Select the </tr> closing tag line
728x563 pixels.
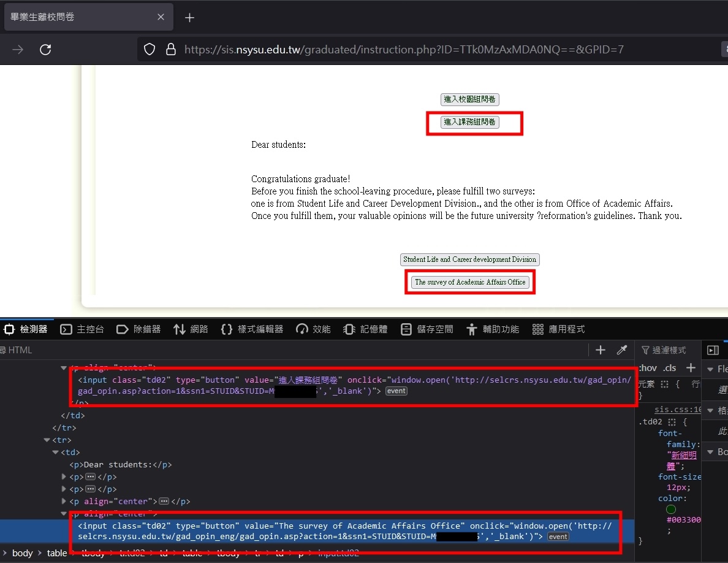[64, 428]
